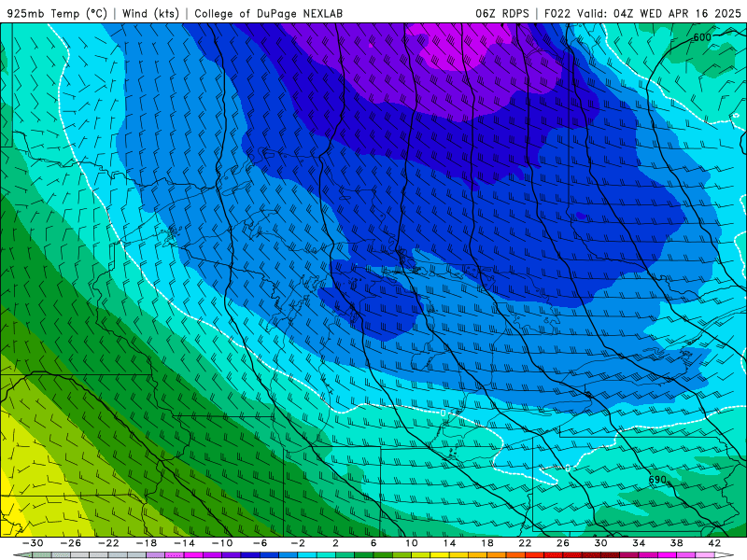The width and height of the screenshot is (747, 560).
Task: Select the '-22' color scale label
Action: click(108, 543)
